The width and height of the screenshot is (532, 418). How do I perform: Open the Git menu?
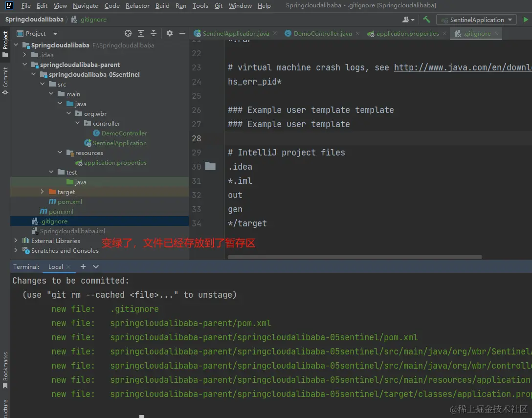(x=219, y=5)
